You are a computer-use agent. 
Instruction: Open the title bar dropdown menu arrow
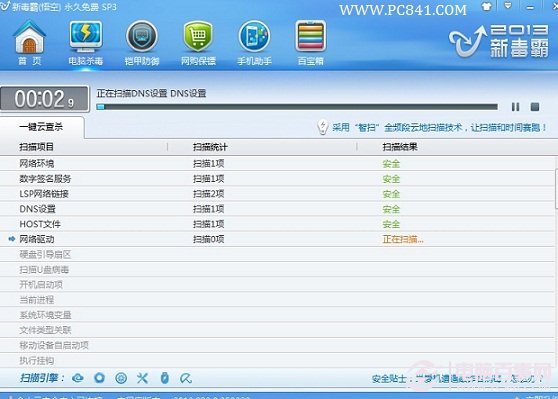click(x=508, y=6)
